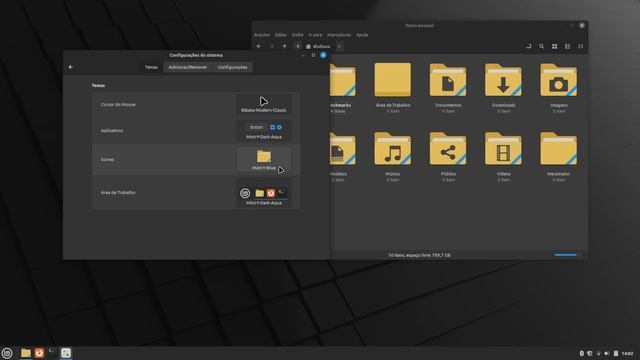Viewport: 640px width, 360px height.
Task: Open search in file manager
Action: [542, 47]
